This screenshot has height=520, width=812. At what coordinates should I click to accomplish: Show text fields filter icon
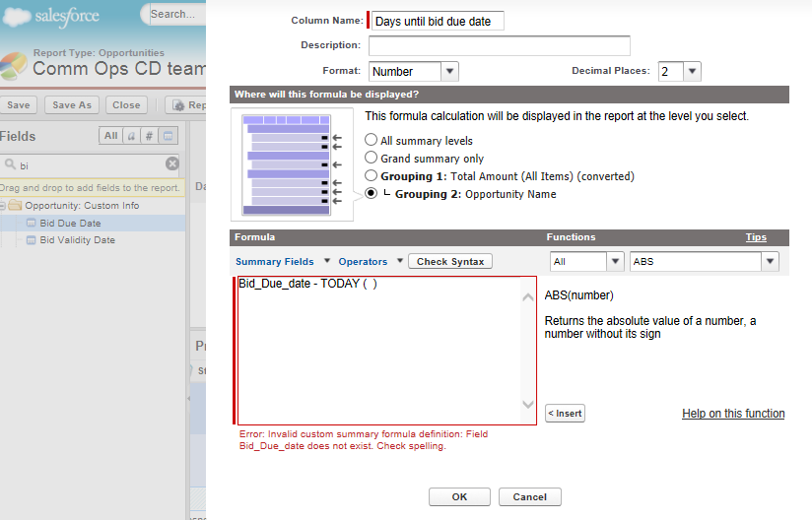(x=131, y=136)
